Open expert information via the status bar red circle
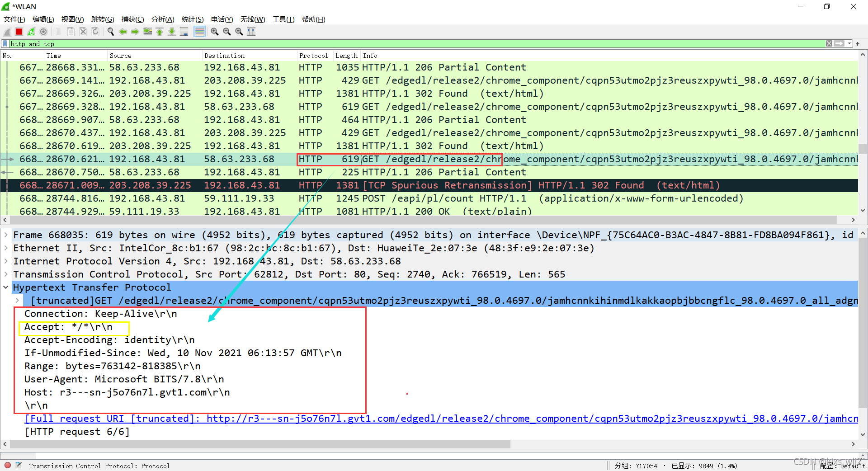The image size is (868, 471). (x=8, y=465)
